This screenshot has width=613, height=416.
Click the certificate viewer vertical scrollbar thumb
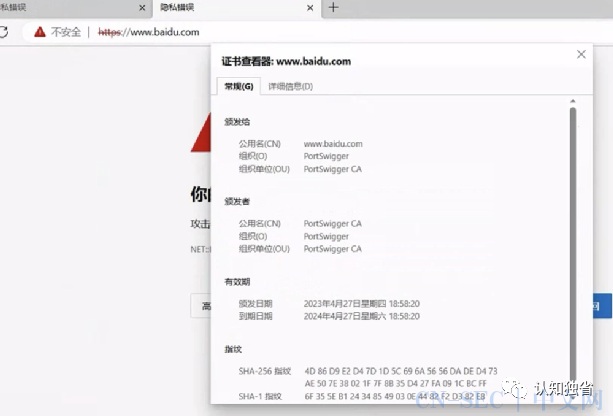coord(573,244)
